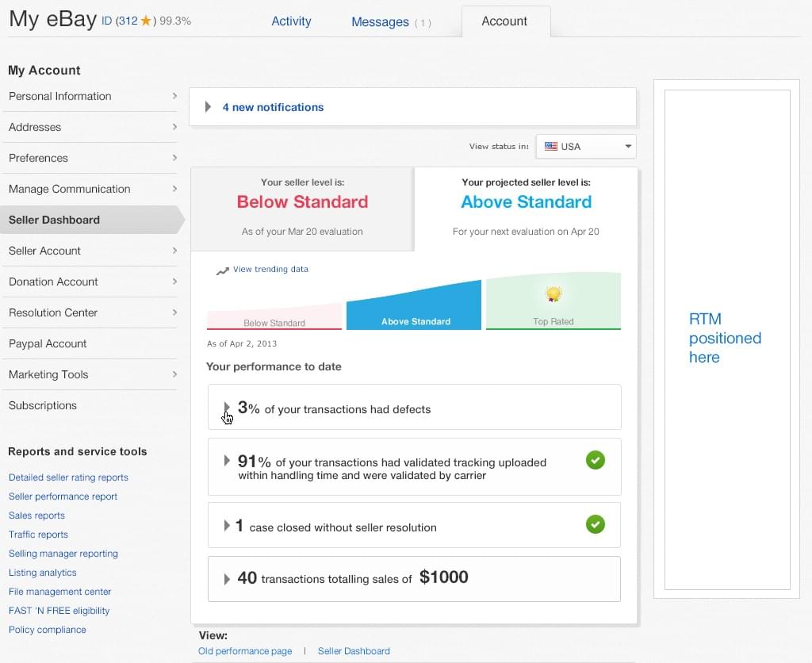Expand the 91% validated tracking row

click(x=226, y=461)
